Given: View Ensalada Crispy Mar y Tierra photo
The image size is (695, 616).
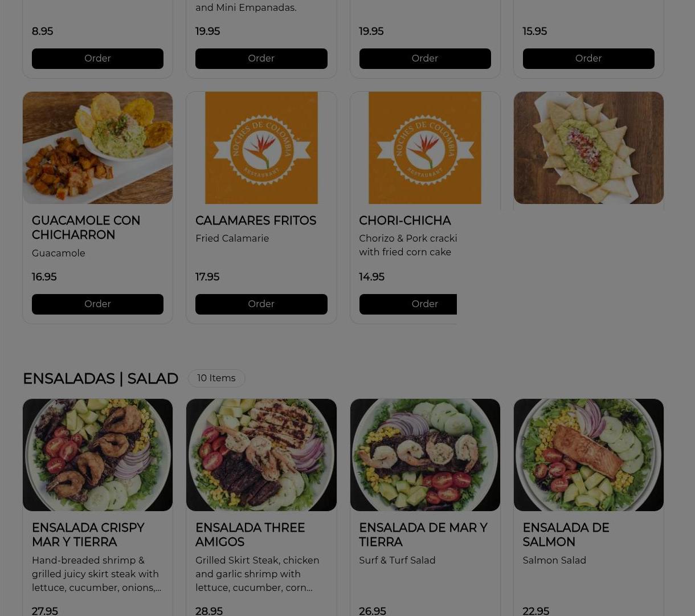Looking at the screenshot, I should 97,455.
